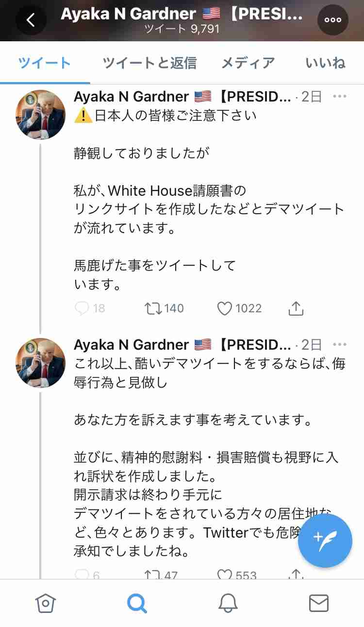Open the Notifications bell icon
The width and height of the screenshot is (364, 627).
[x=227, y=604]
